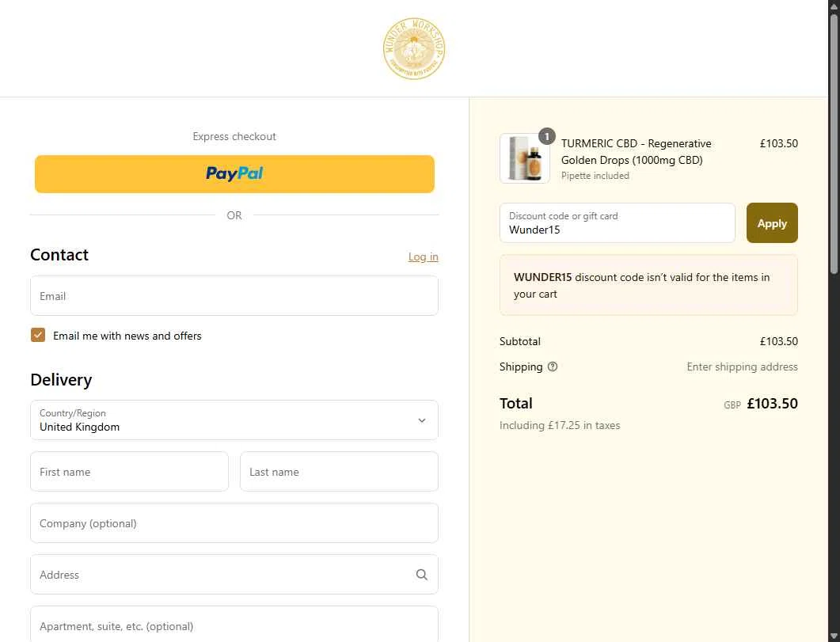
Task: Focus the Apartment, suite field
Action: 234,625
